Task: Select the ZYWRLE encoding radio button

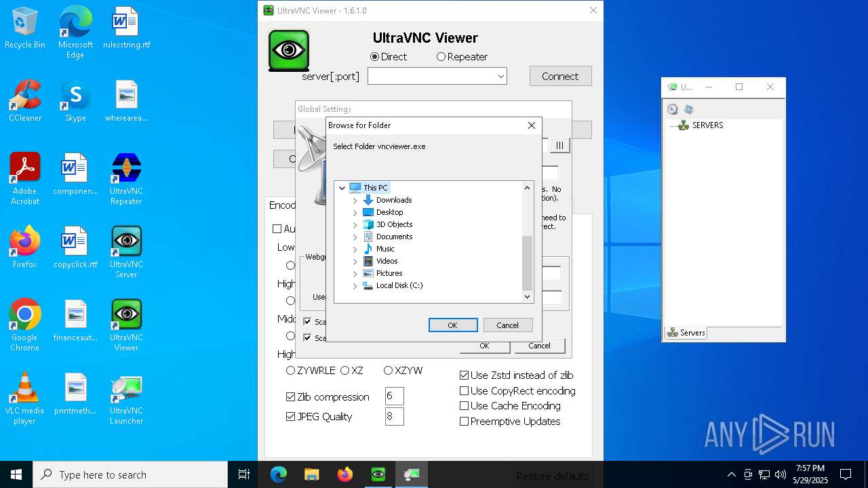Action: point(290,370)
